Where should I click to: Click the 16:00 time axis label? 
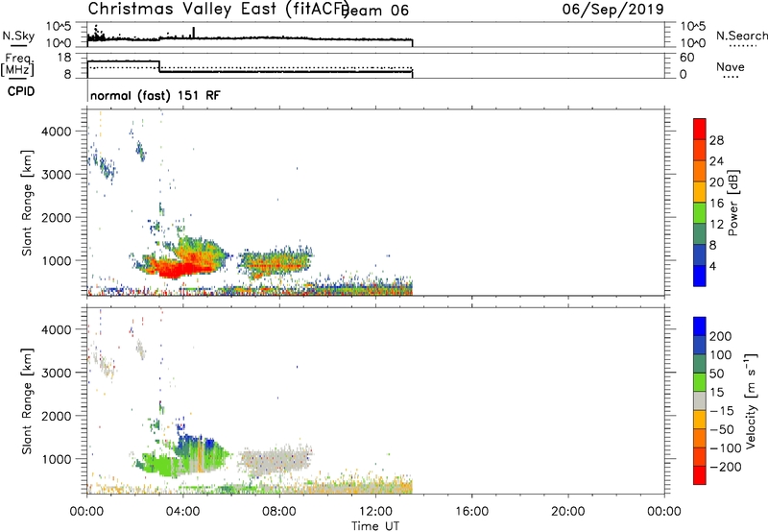tap(471, 512)
